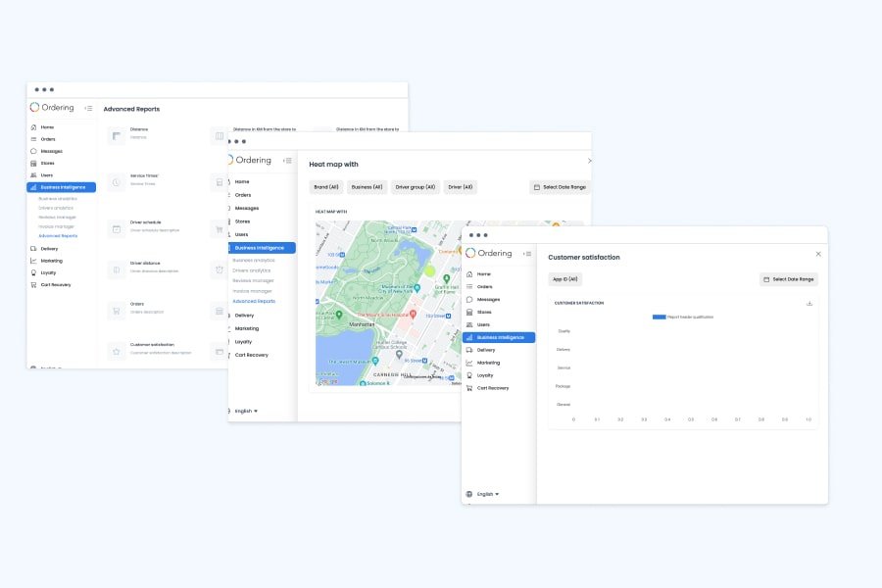Click blue legend swatch on satisfaction chart
The width and height of the screenshot is (882, 588).
659,317
